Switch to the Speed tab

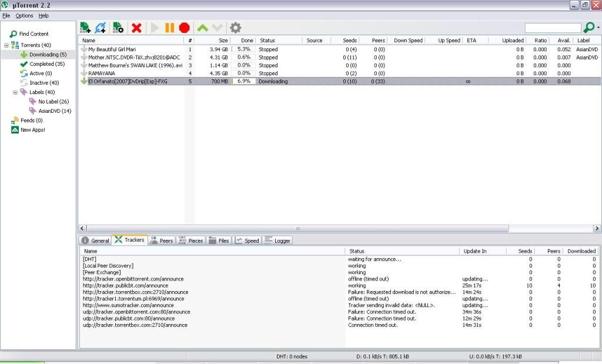(x=248, y=241)
